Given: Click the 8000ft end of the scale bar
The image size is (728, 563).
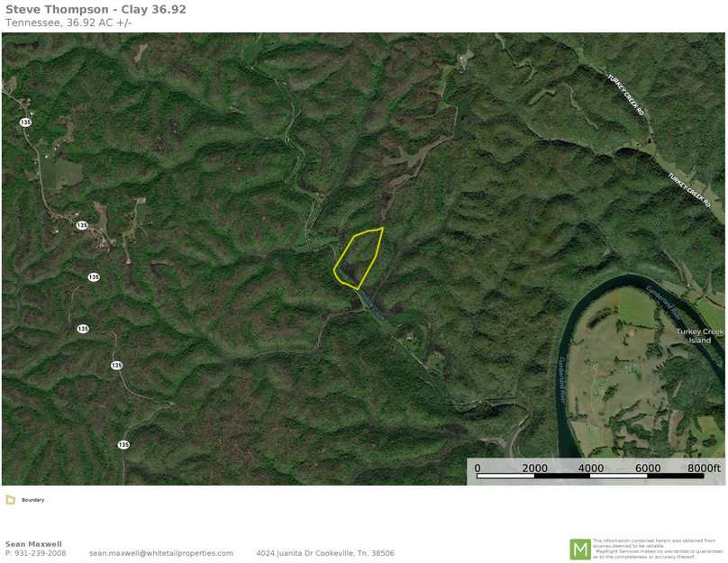Looking at the screenshot, I should coord(704,468).
